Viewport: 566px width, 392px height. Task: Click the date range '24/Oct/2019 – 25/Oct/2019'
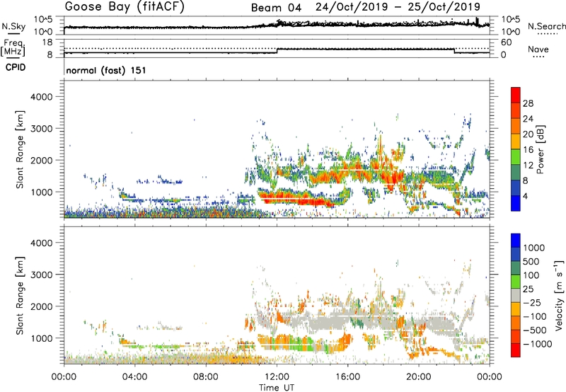click(x=398, y=7)
